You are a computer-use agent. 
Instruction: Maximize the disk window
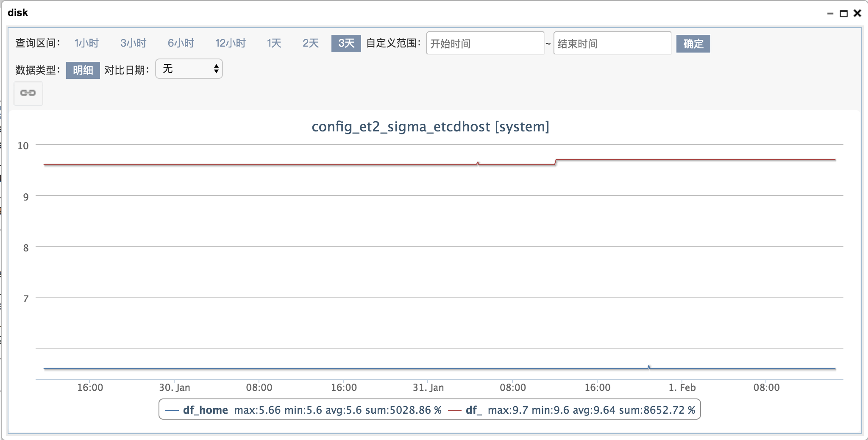[845, 13]
